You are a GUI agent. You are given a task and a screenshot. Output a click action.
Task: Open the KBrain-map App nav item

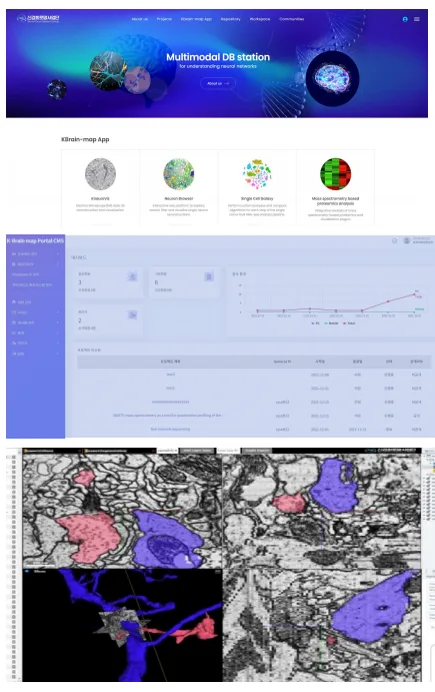point(196,19)
